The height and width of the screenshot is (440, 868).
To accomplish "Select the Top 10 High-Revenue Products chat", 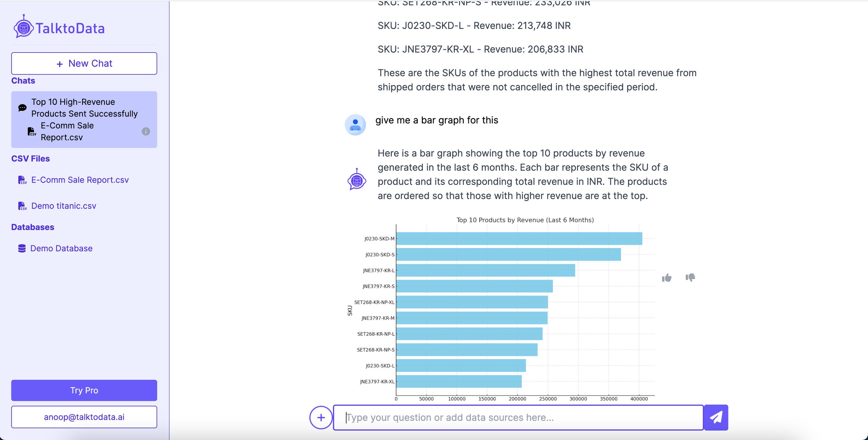I will [84, 119].
